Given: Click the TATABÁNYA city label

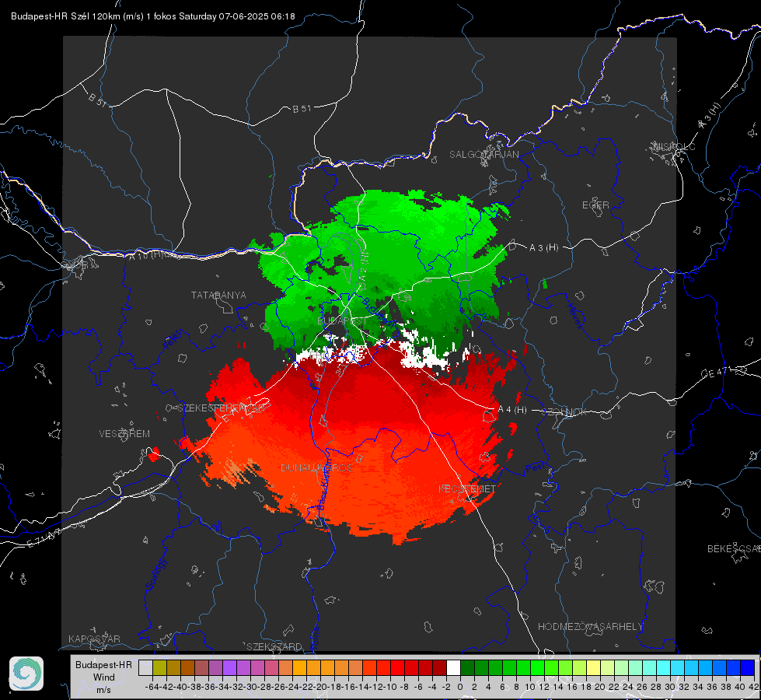Looking at the screenshot, I should tap(218, 296).
